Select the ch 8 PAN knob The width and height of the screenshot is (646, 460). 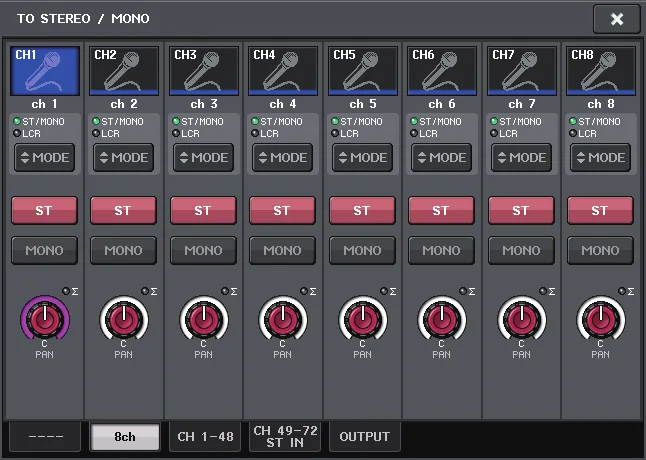(x=601, y=320)
